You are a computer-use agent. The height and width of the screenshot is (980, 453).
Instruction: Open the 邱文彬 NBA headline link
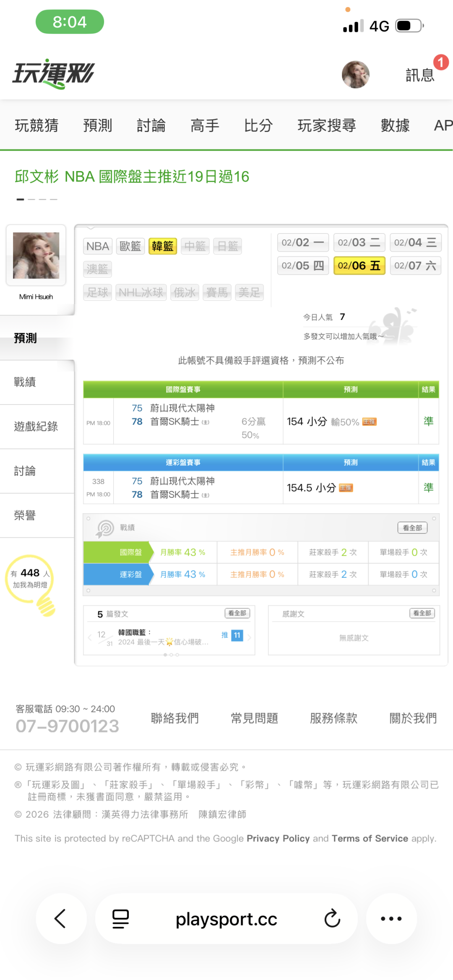(x=132, y=177)
